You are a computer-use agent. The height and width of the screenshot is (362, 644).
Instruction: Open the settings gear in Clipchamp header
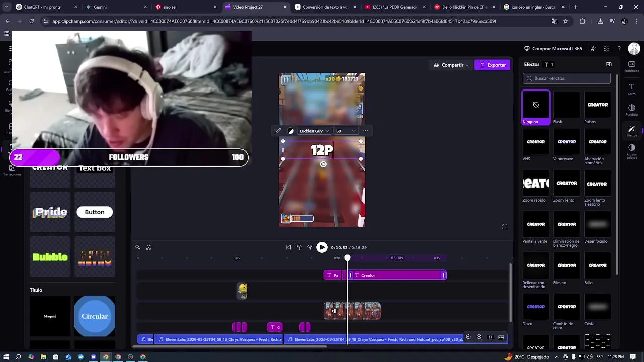tap(606, 49)
